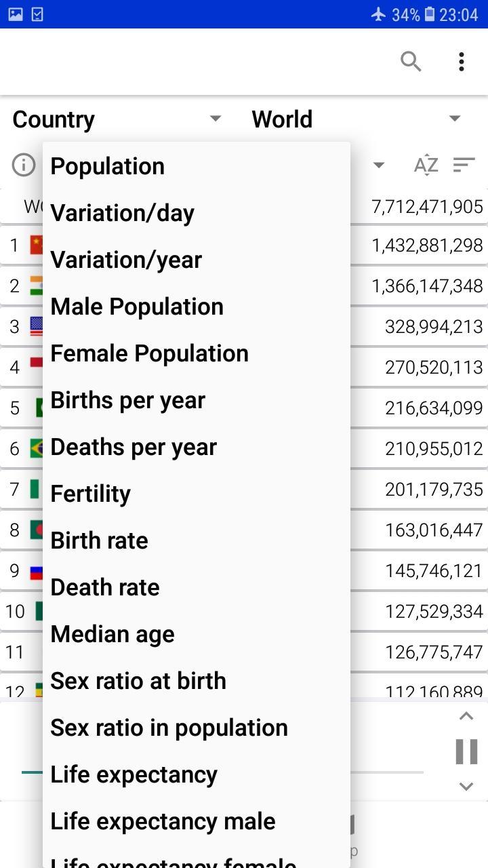Click the timeline progress slider
488x868 pixels.
tap(224, 772)
